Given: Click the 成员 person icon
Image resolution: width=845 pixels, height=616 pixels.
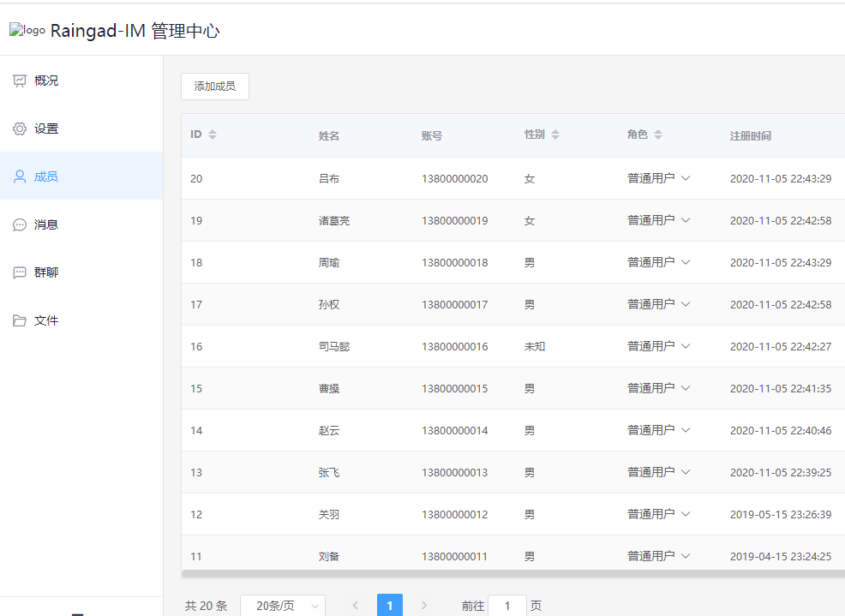Looking at the screenshot, I should tap(20, 176).
